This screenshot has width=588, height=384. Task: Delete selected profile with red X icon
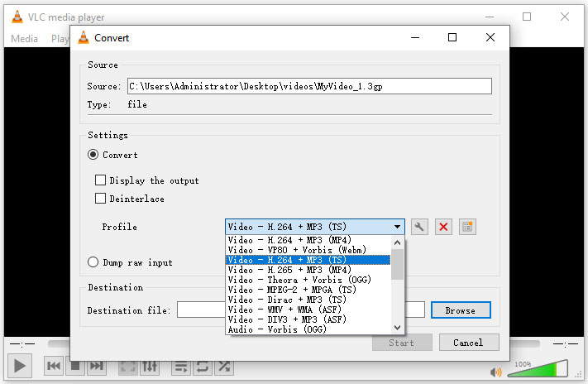point(443,227)
